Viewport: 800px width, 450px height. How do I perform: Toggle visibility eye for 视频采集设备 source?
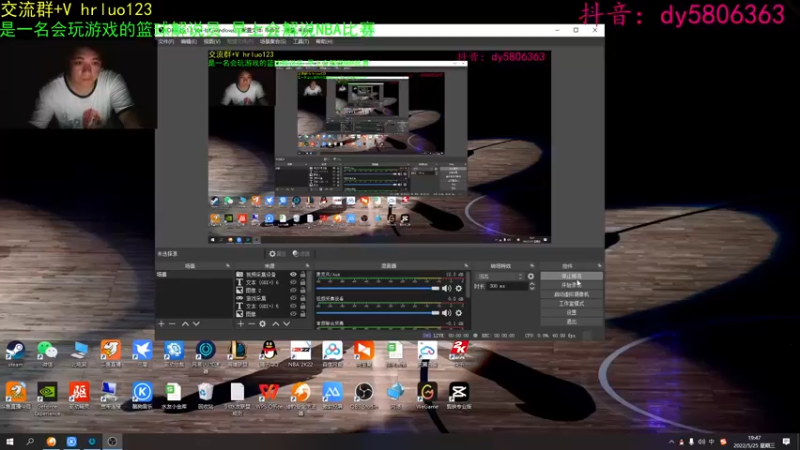coord(293,274)
